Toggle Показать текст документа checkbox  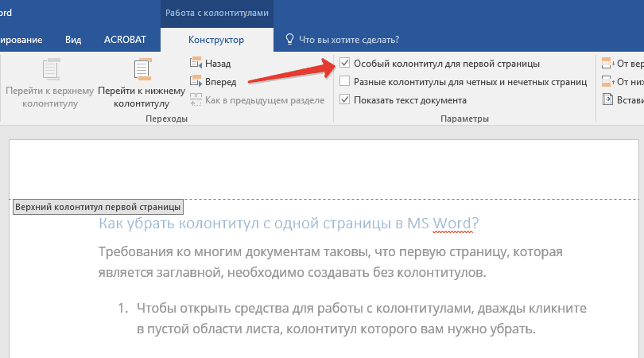click(x=344, y=100)
